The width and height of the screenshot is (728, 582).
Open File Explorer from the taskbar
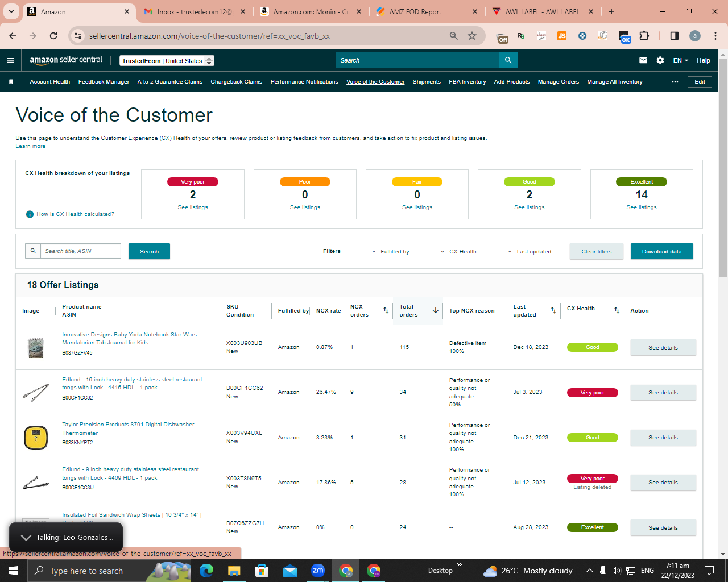[x=234, y=571]
